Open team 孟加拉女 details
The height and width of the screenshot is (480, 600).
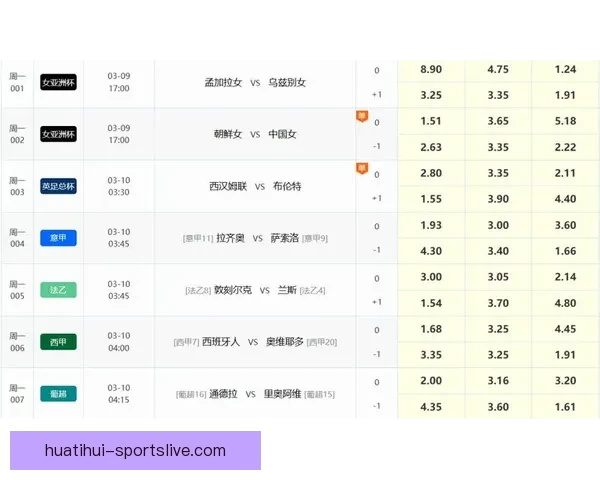pyautogui.click(x=223, y=82)
